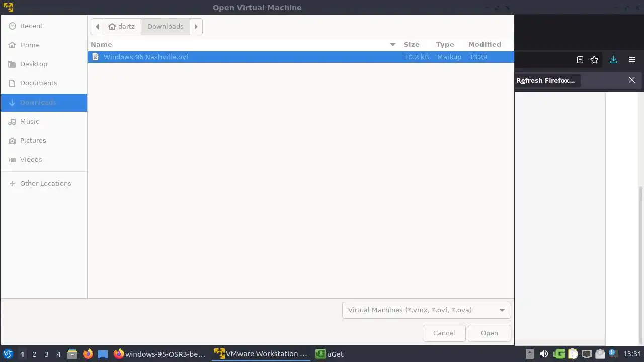The image size is (644, 362).
Task: Open the Virtual Machines file type filter dropdown
Action: (426, 310)
